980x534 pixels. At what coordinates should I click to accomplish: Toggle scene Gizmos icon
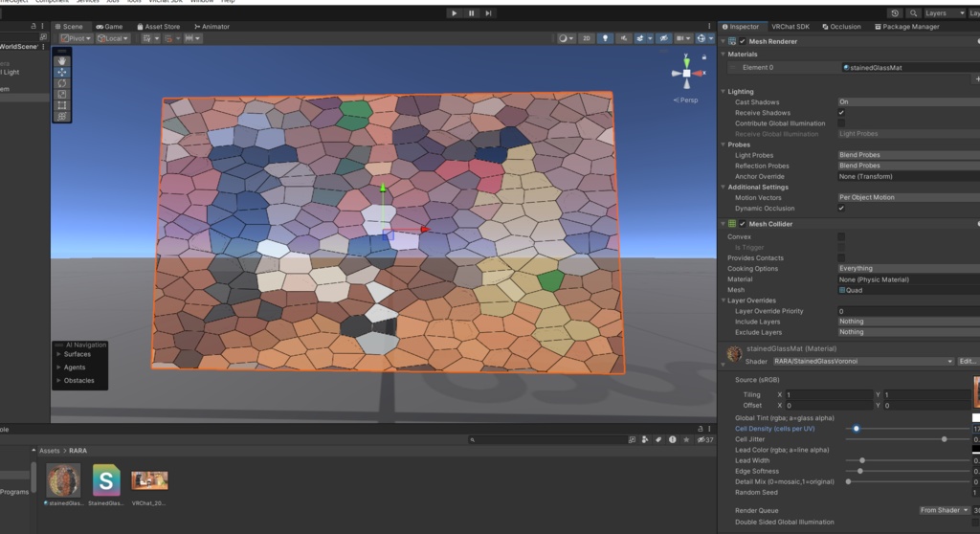click(702, 38)
